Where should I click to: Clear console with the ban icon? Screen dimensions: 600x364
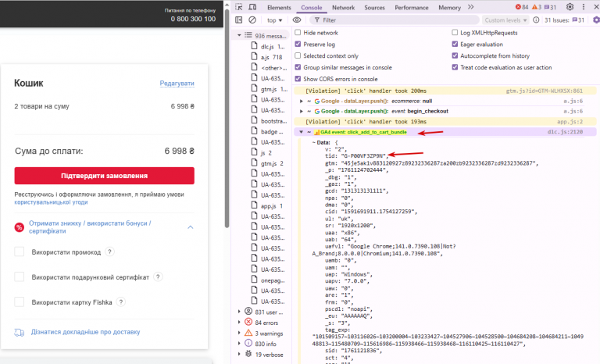(x=252, y=20)
